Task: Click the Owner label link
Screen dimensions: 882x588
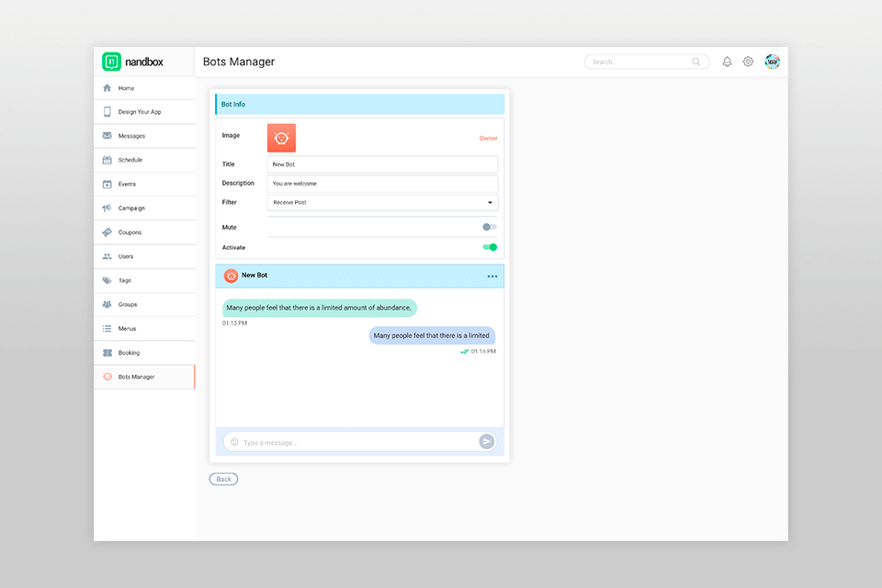Action: 488,138
